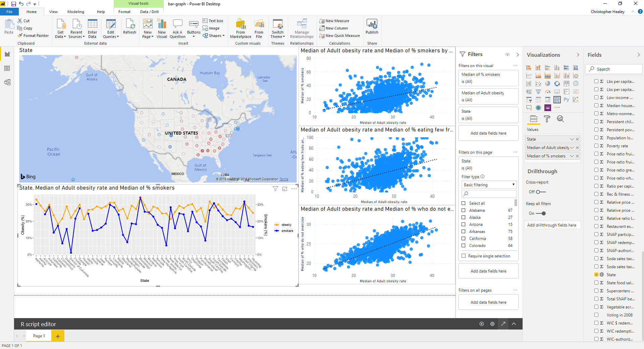The height and width of the screenshot is (349, 644).
Task: Switch to the Modeling ribbon tab
Action: click(x=76, y=12)
